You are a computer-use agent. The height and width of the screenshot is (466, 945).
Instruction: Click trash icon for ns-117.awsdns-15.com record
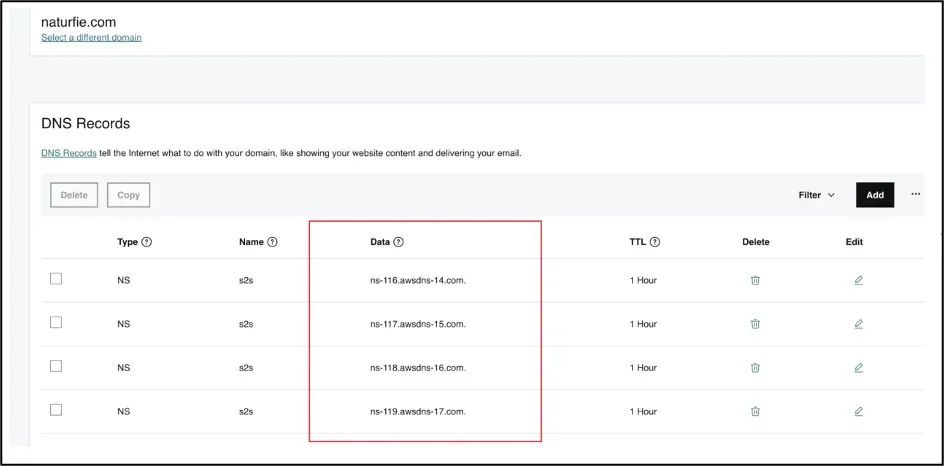coord(755,324)
